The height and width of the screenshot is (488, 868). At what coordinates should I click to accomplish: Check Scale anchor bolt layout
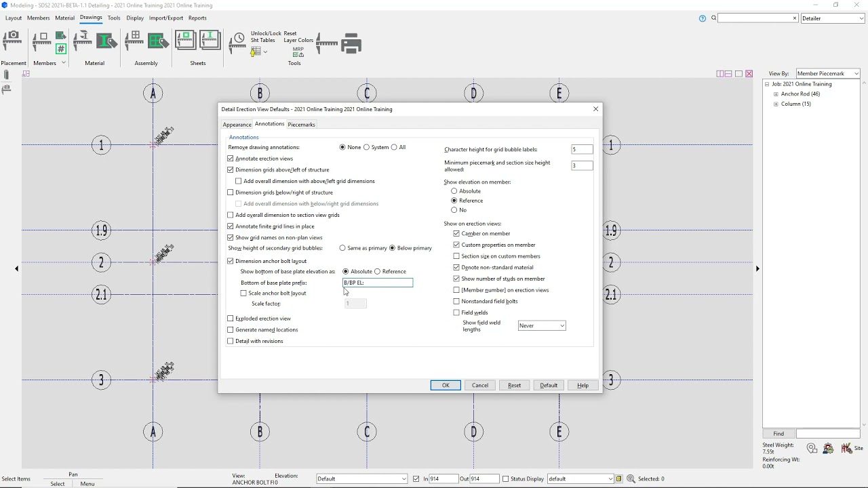243,293
